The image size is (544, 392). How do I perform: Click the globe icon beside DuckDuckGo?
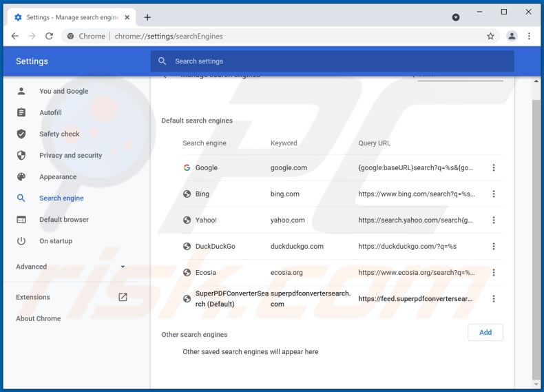tap(187, 246)
